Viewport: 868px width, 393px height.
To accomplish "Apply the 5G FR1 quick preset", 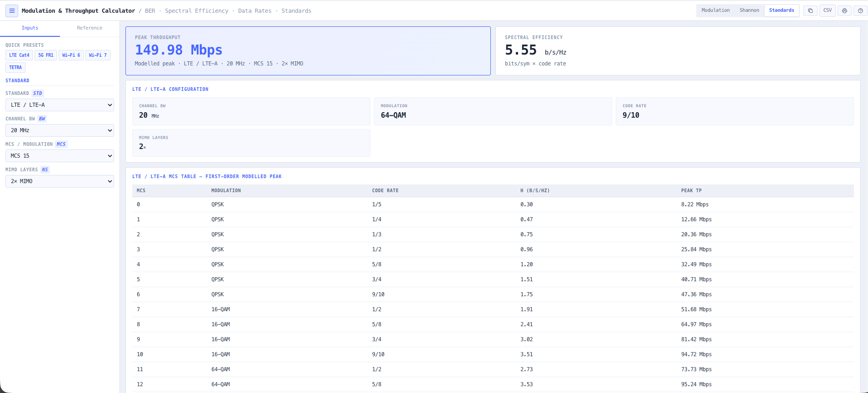I will pyautogui.click(x=45, y=55).
